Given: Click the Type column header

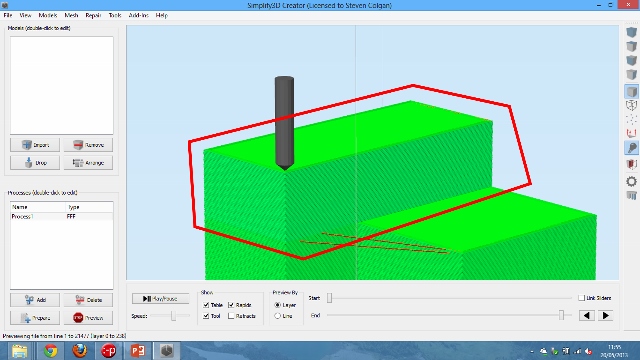Looking at the screenshot, I should (89, 207).
